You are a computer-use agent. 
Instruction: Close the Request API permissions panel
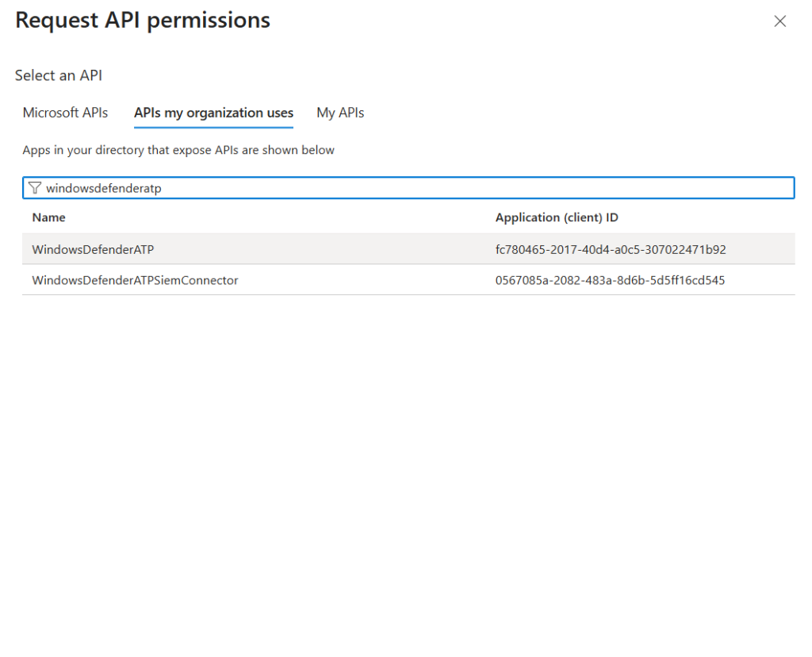point(779,21)
